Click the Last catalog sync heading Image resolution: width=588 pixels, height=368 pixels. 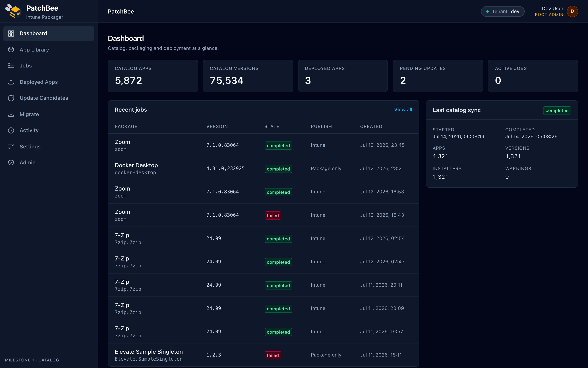(x=457, y=110)
